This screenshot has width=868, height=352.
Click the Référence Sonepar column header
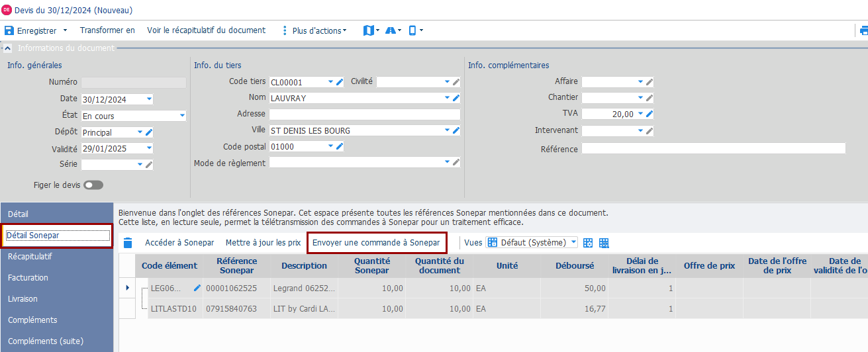point(237,265)
